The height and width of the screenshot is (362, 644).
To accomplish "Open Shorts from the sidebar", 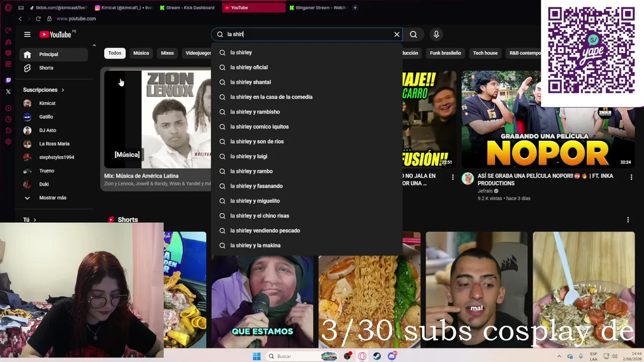I will (x=54, y=68).
